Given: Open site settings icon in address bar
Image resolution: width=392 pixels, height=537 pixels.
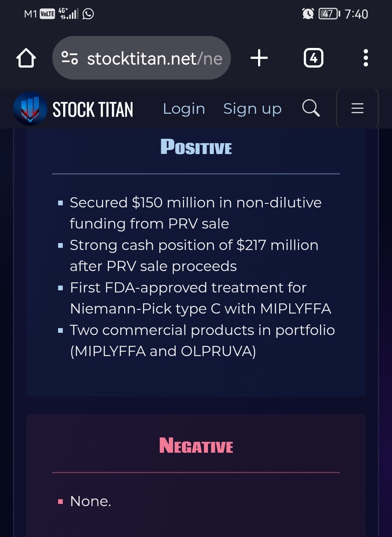Looking at the screenshot, I should pyautogui.click(x=70, y=58).
